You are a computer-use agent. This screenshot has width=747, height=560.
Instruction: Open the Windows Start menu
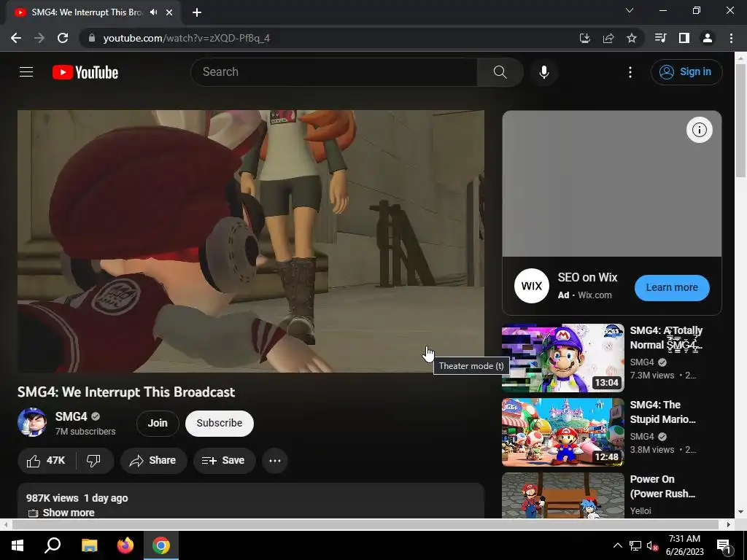18,545
